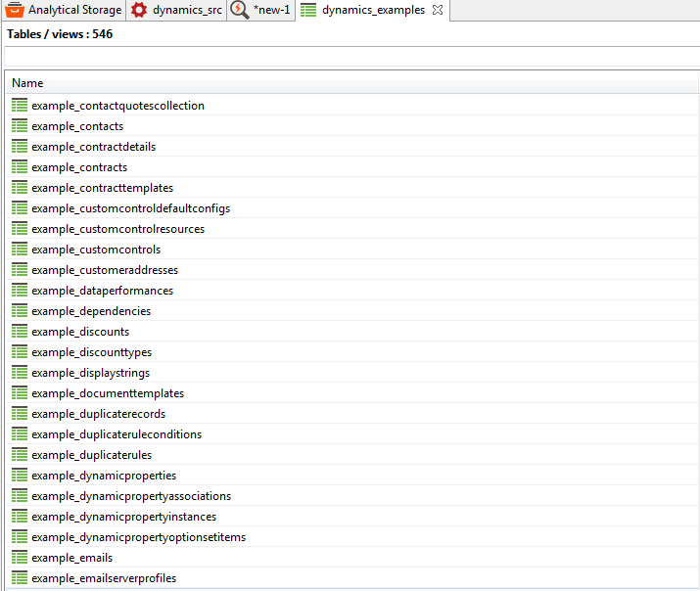Select the example_contracts row
The image size is (700, 591).
pyautogui.click(x=78, y=167)
